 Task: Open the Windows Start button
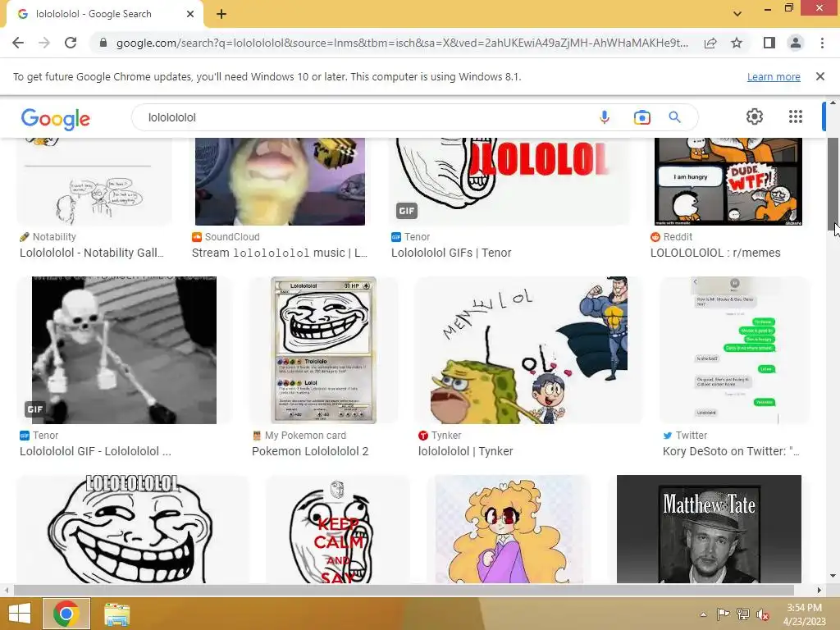pyautogui.click(x=20, y=614)
